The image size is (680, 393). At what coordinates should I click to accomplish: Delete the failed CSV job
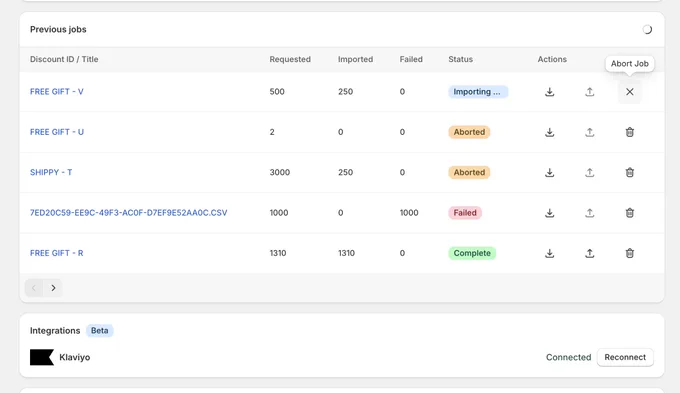630,213
